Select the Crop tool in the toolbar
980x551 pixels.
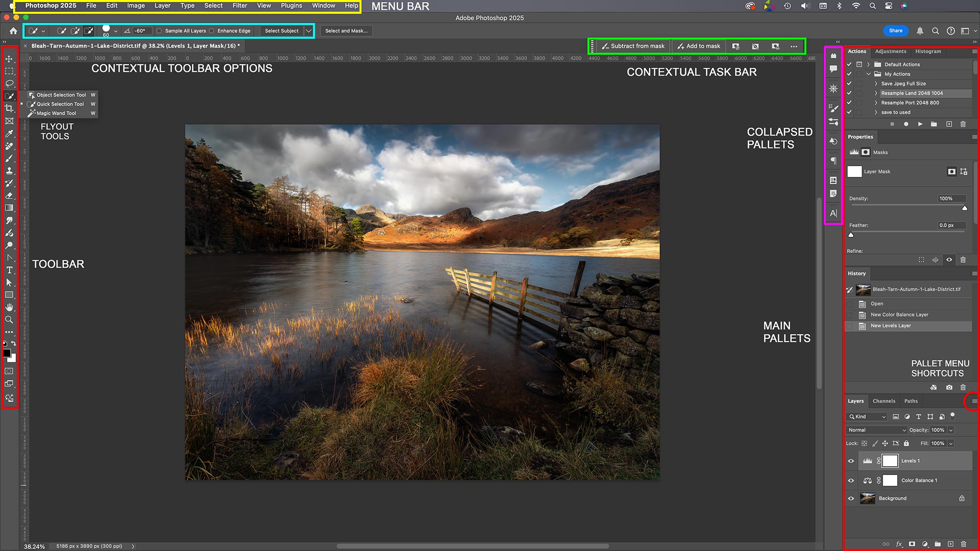(x=10, y=109)
